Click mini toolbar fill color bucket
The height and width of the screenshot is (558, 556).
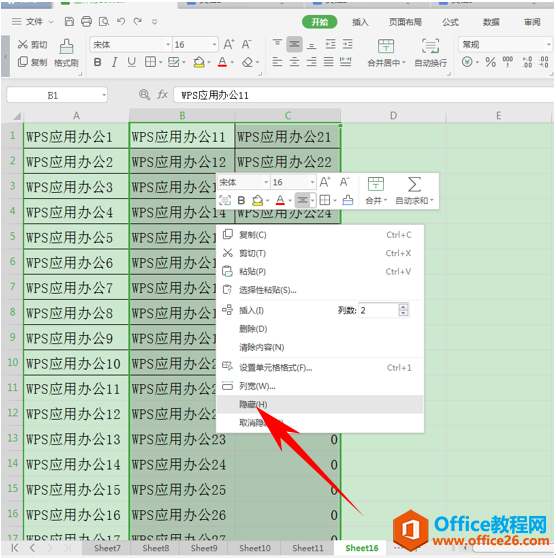[257, 201]
